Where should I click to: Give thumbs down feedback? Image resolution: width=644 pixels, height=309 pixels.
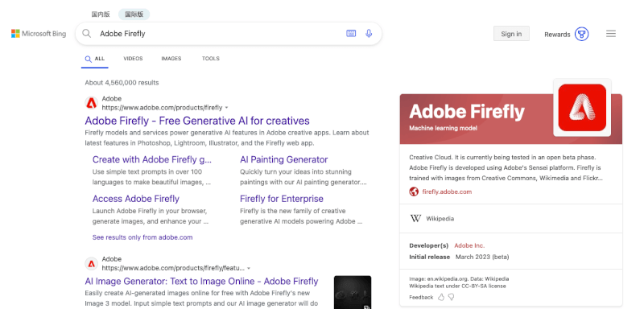(451, 297)
